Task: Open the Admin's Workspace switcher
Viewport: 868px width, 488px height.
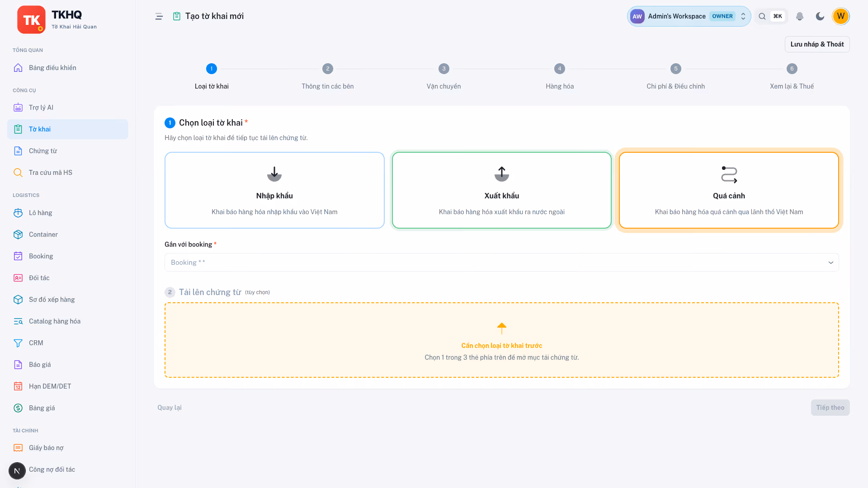Action: click(689, 16)
